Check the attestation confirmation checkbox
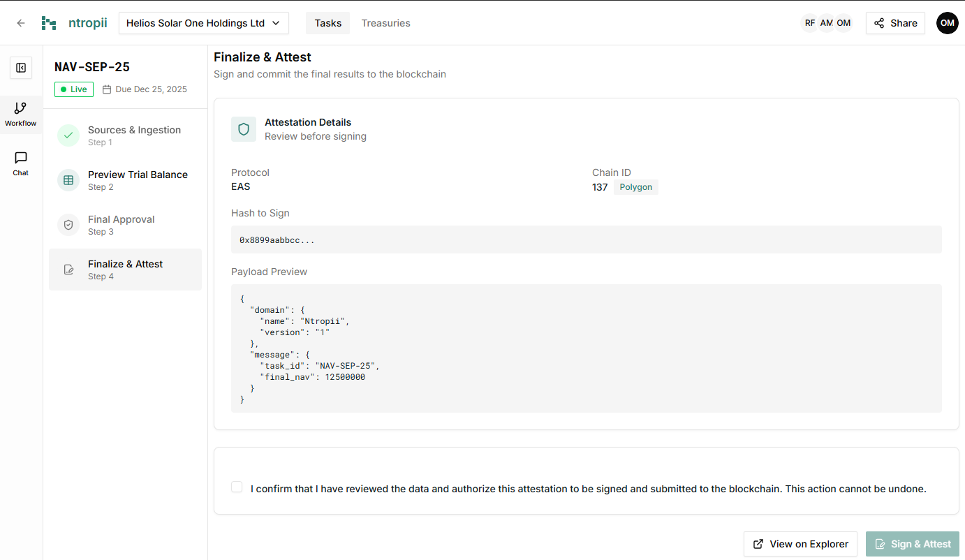 click(x=237, y=487)
